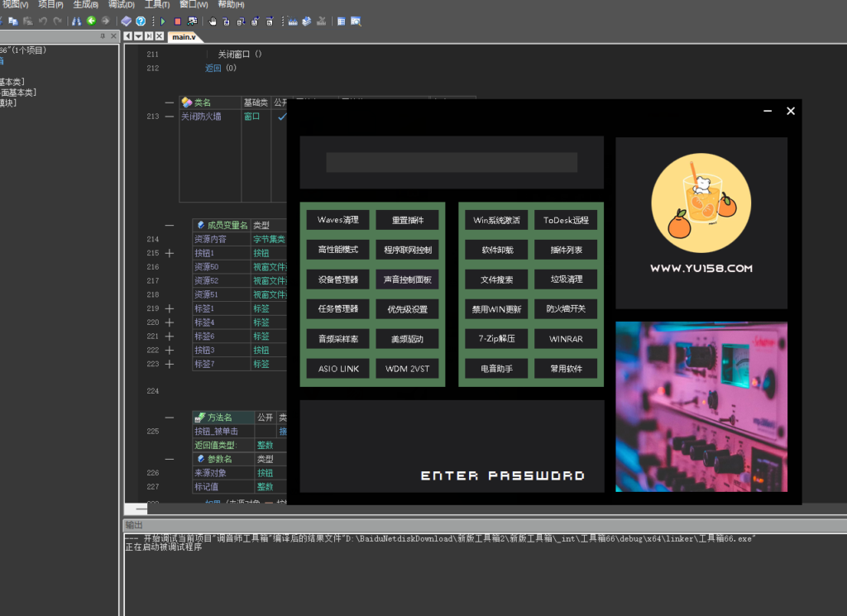This screenshot has width=847, height=616.
Task: Toggle the public checkmark for 关闭防火墙 class
Action: coord(281,117)
